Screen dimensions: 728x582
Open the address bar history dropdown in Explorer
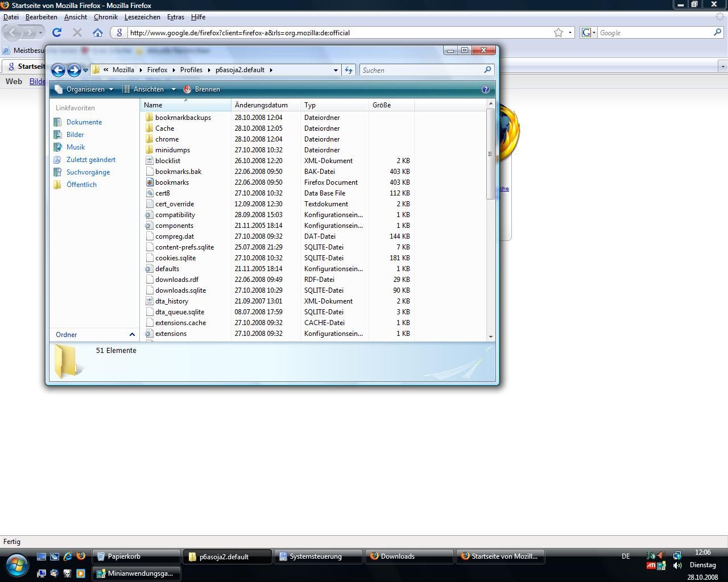click(x=336, y=70)
